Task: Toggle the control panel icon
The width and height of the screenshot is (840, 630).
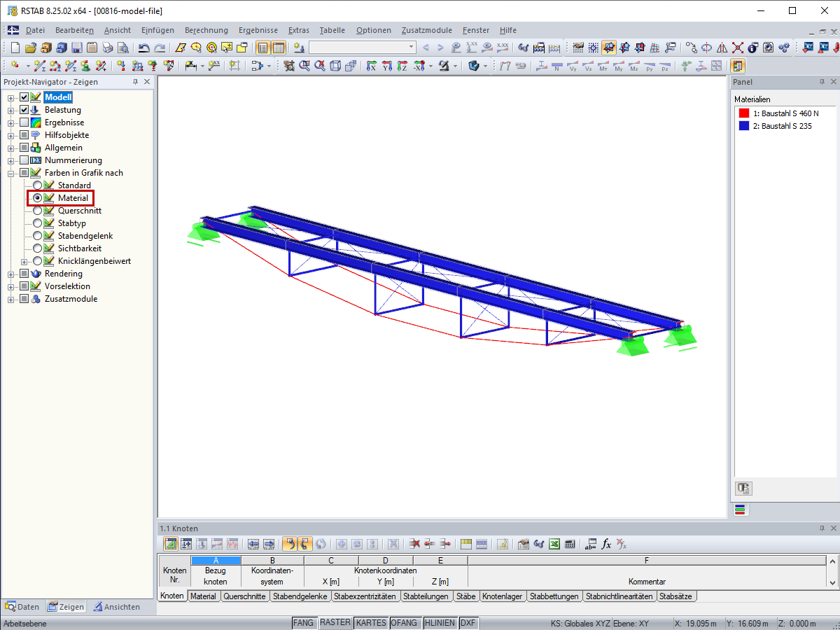Action: [x=738, y=66]
